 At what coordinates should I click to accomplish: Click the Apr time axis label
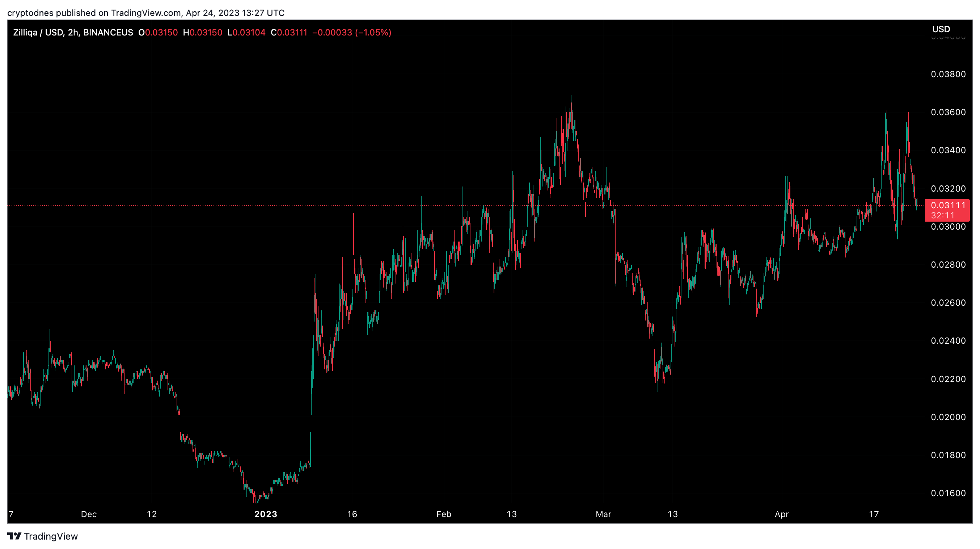pos(782,514)
